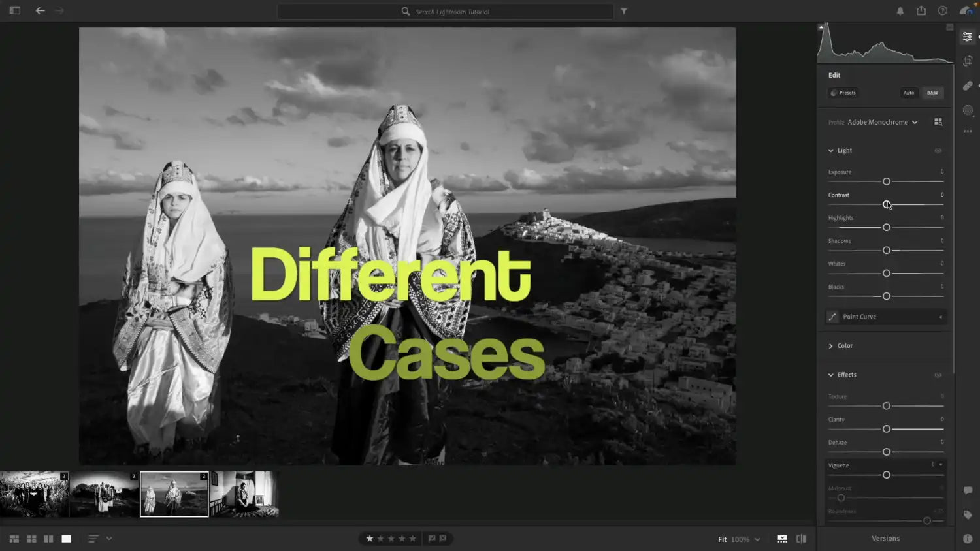Open the search filter funnel menu
The image size is (980, 551).
point(624,11)
